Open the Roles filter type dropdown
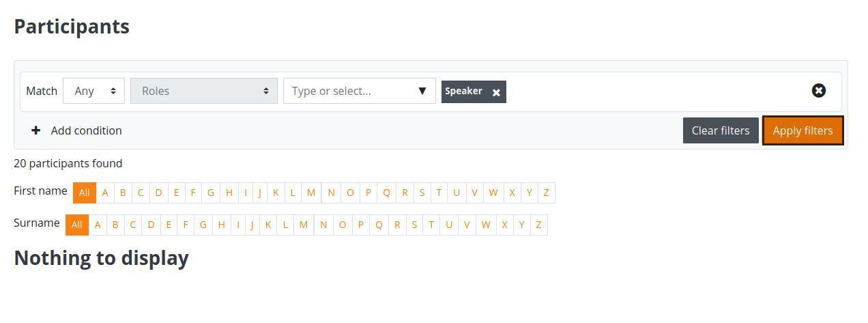The width and height of the screenshot is (868, 323). coord(204,91)
